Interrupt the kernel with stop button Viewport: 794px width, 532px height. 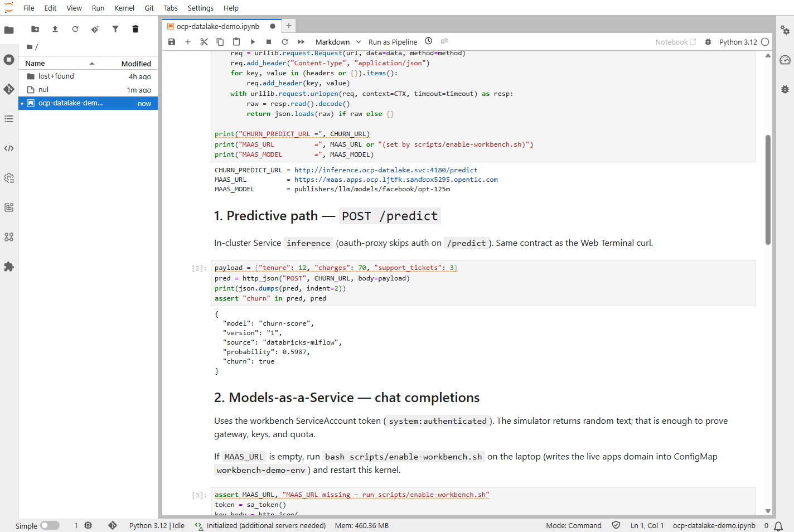pyautogui.click(x=269, y=42)
